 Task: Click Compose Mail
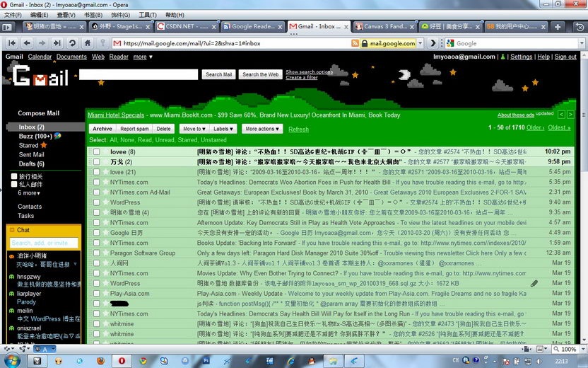point(39,113)
